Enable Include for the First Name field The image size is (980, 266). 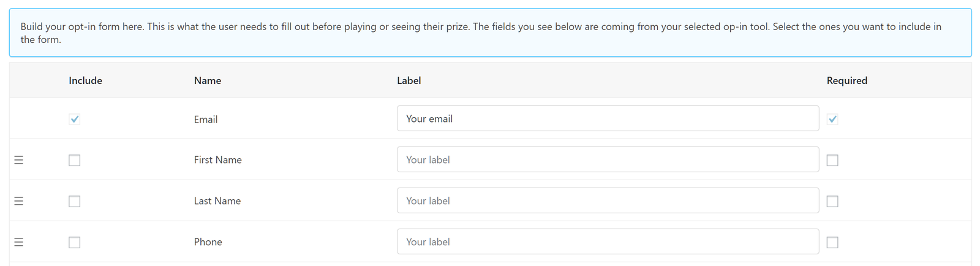[75, 160]
